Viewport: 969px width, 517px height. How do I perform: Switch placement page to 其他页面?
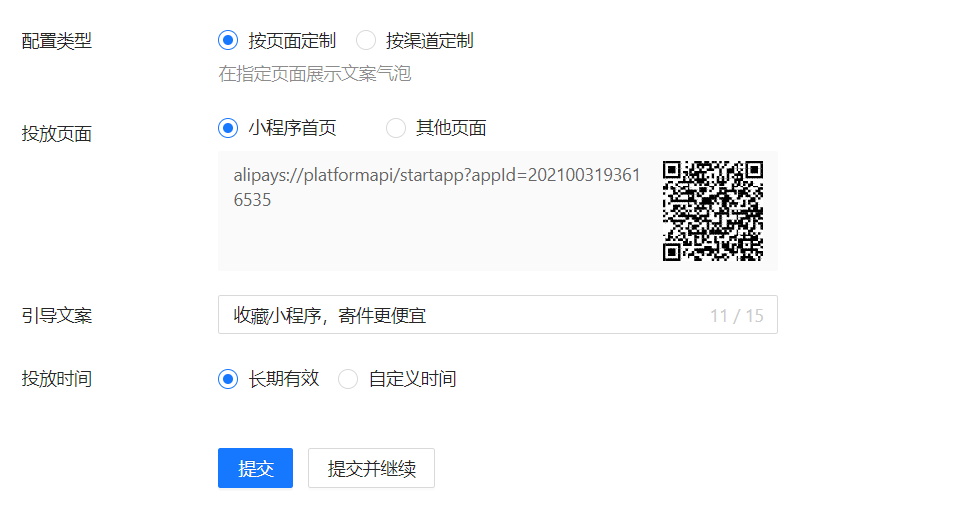coord(396,128)
